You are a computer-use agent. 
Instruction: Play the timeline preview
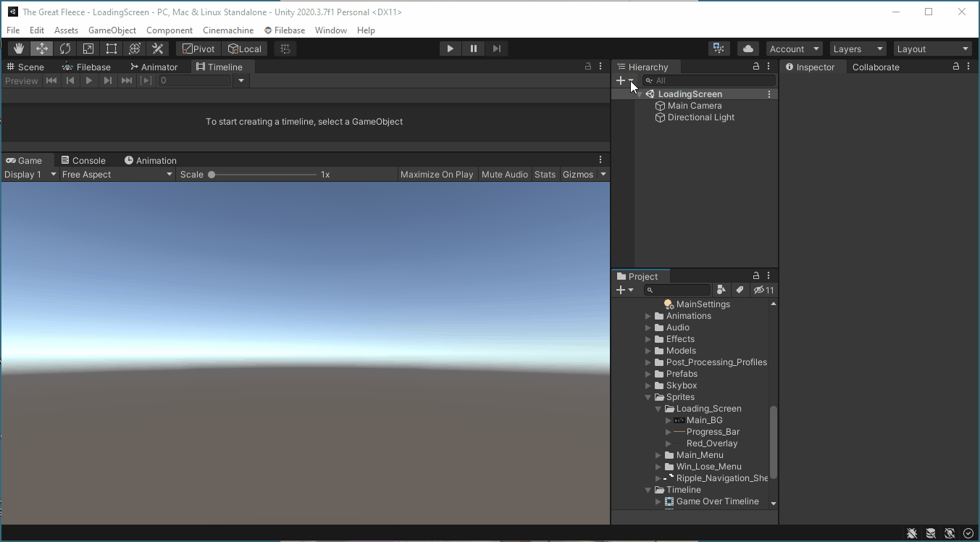tap(89, 80)
